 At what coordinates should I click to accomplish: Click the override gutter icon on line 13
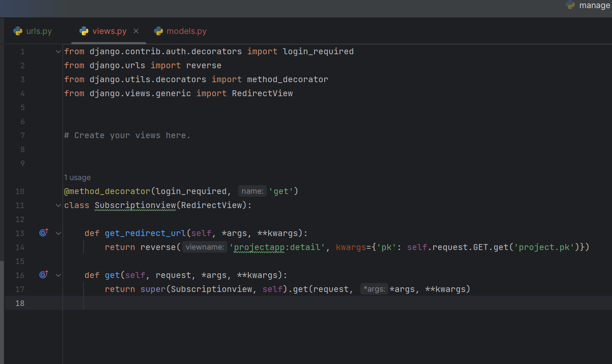point(44,233)
